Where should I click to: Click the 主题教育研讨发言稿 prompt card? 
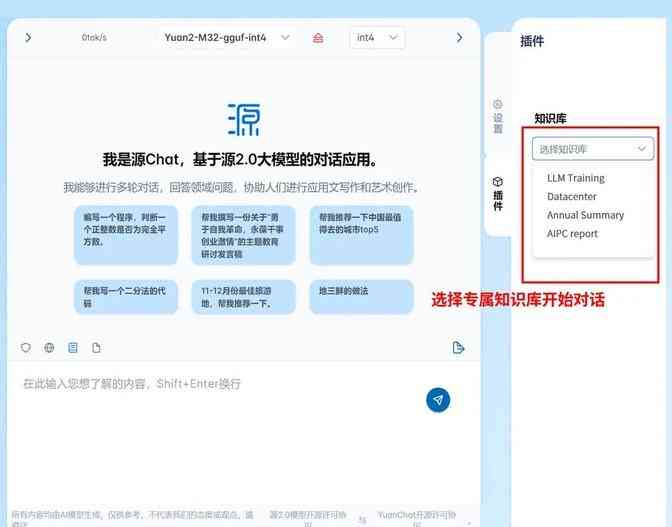pyautogui.click(x=243, y=235)
